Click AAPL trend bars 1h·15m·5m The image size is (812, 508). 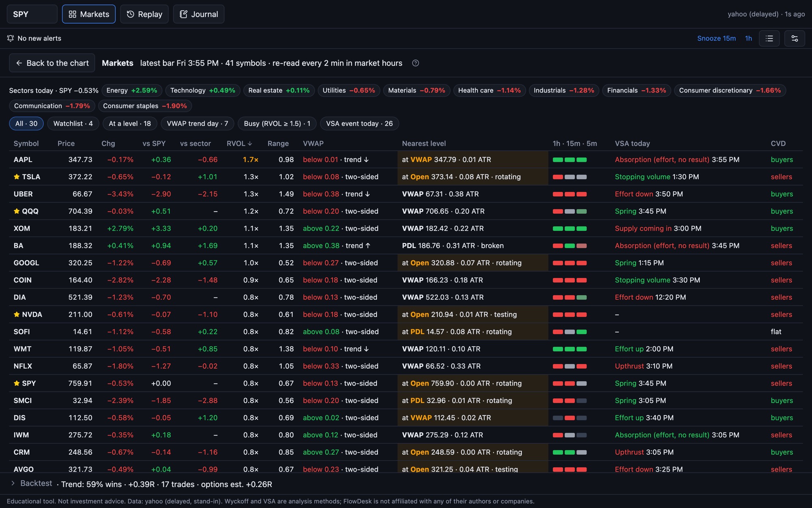[x=570, y=160]
